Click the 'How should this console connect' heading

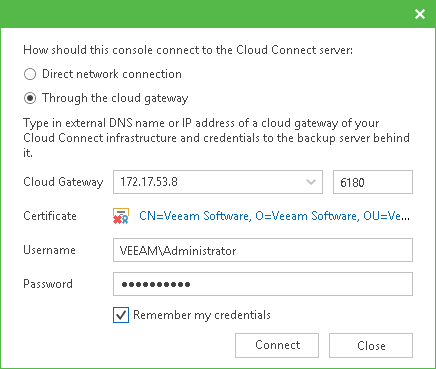pos(188,50)
